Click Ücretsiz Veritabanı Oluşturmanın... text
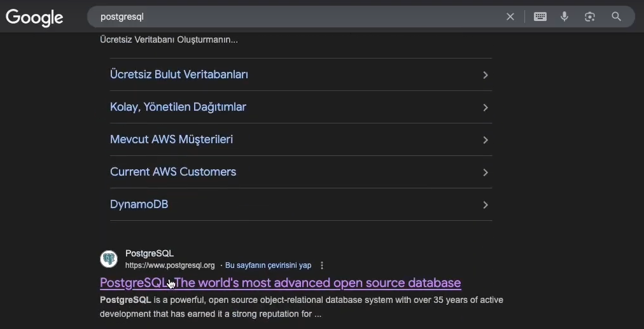 coord(169,40)
